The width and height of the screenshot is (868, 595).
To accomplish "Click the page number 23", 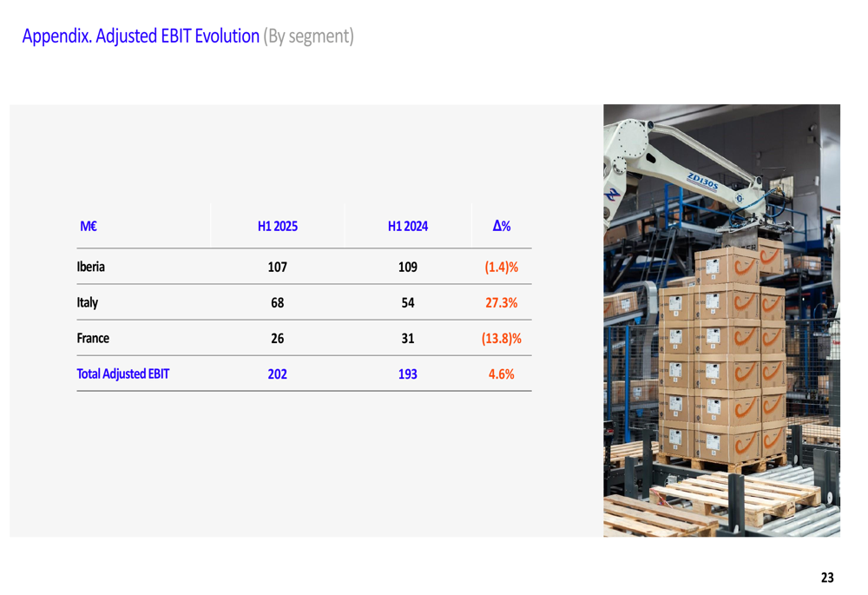I will click(x=827, y=578).
